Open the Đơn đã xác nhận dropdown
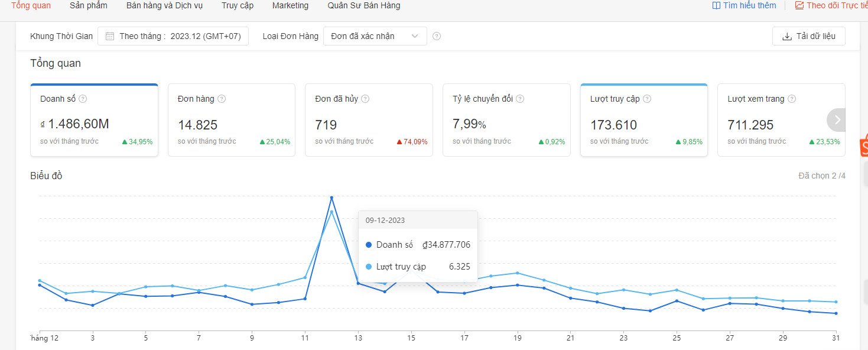 375,36
